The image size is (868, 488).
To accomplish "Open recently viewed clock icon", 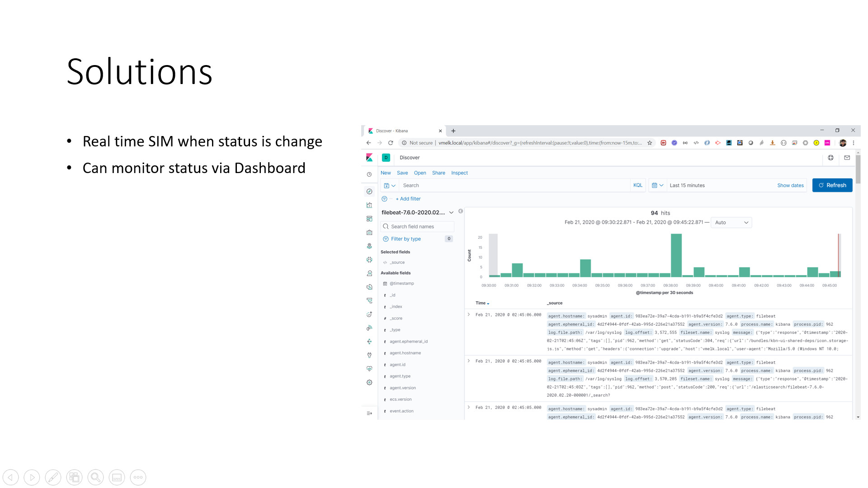I will 369,174.
